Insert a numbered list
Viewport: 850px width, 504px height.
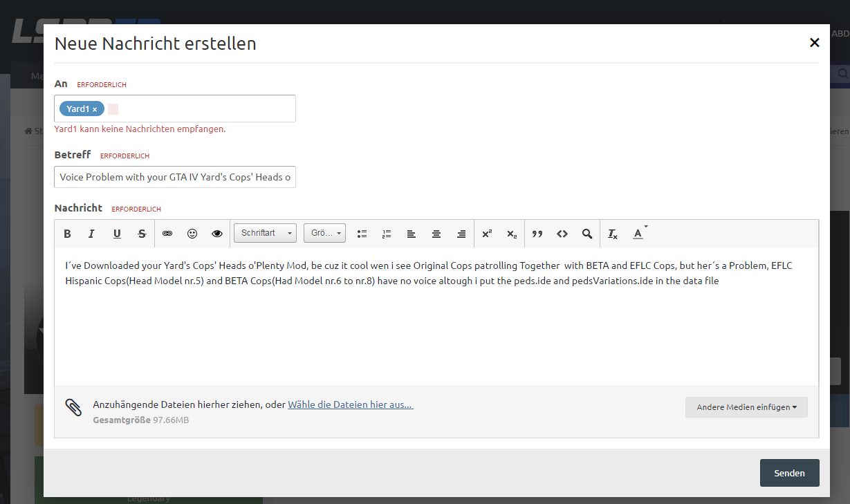click(x=387, y=234)
